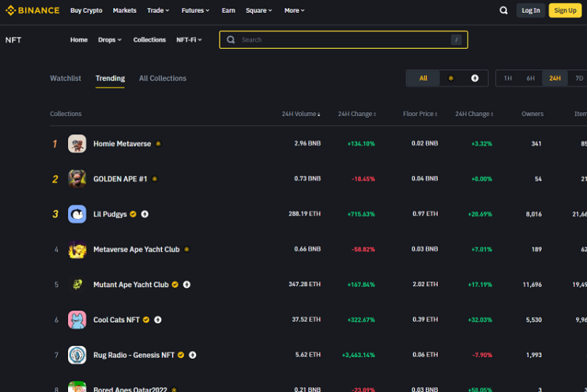Click the Owners column header
Viewport: 587px width, 392px height.
pos(532,114)
